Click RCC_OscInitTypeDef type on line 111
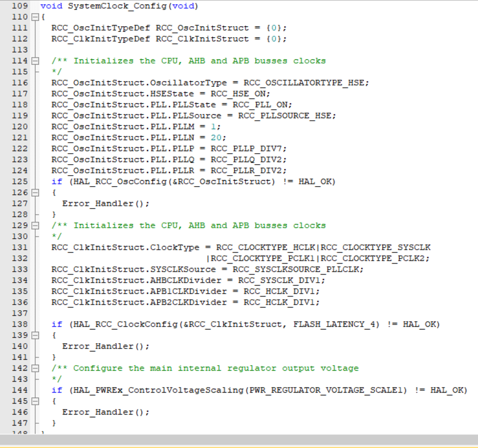The height and width of the screenshot is (448, 478). point(101,28)
